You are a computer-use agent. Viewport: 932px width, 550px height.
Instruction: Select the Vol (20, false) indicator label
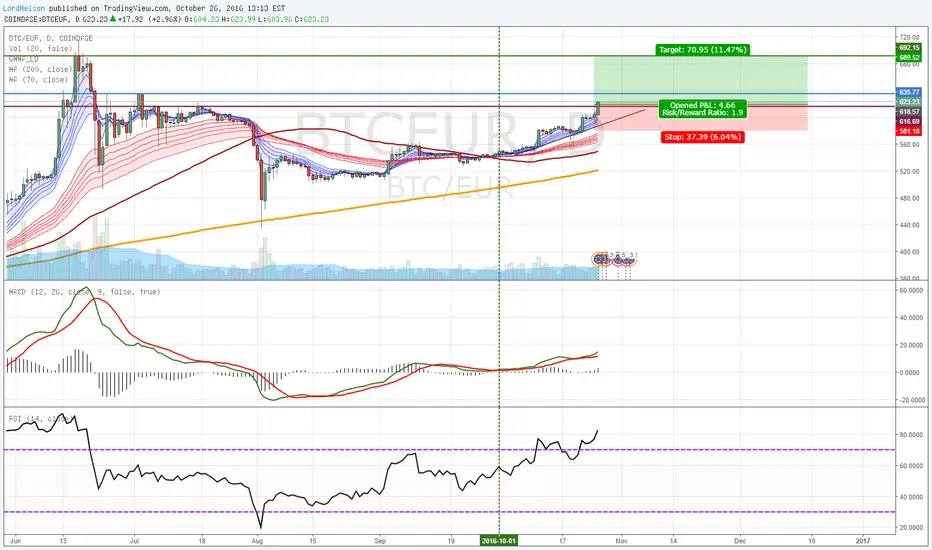point(40,49)
